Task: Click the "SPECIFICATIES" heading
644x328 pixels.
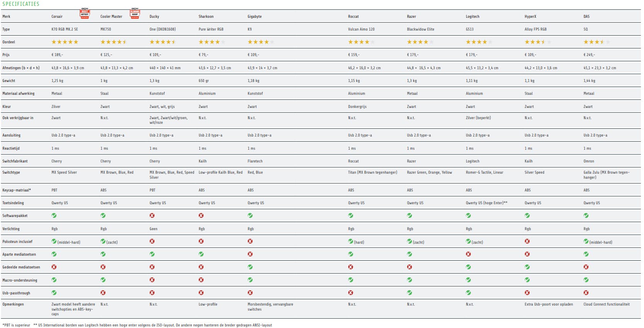Action: (21, 4)
